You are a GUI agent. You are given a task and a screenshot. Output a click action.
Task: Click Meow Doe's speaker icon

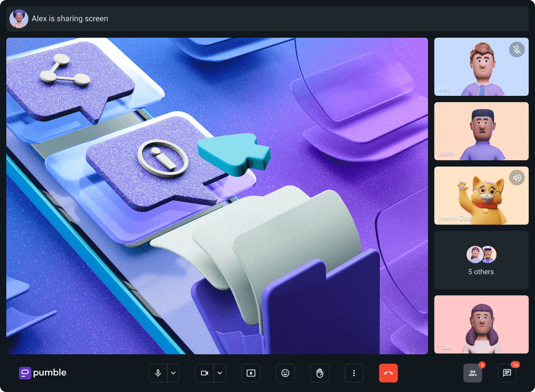click(x=517, y=178)
